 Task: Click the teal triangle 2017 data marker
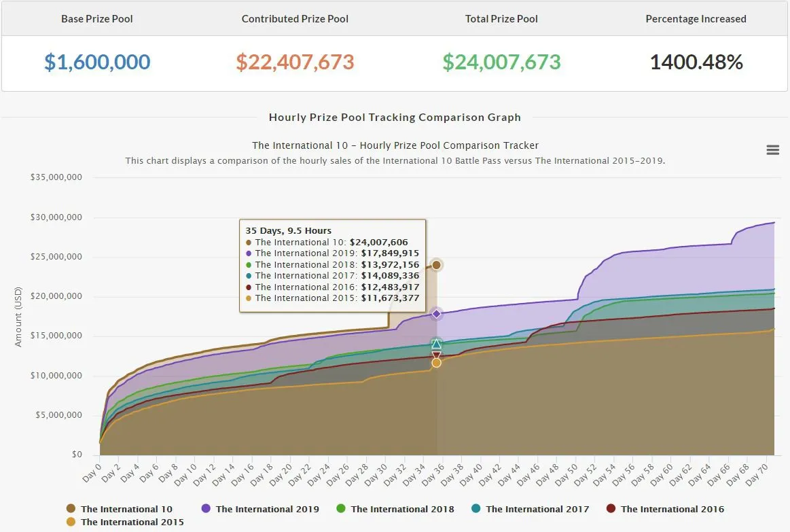pos(436,344)
